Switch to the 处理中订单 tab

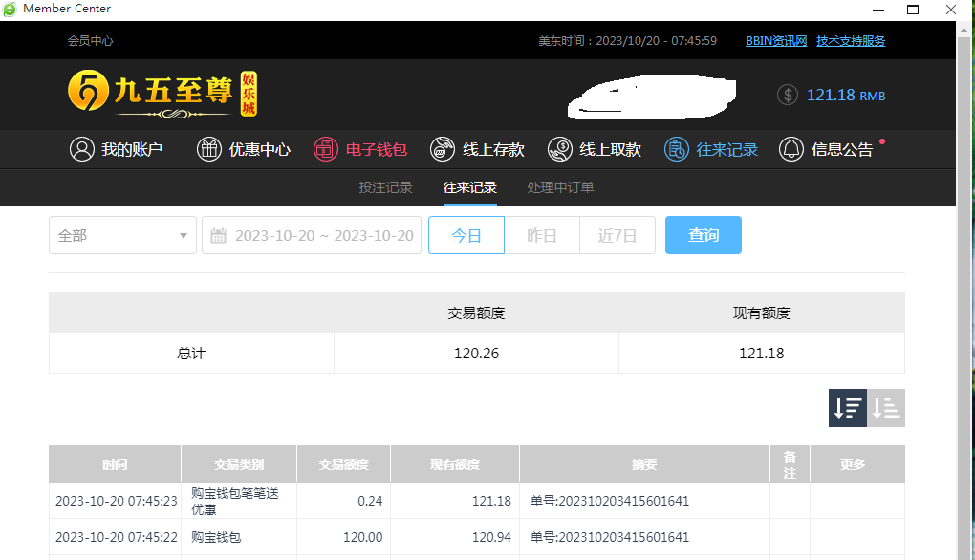(x=560, y=187)
